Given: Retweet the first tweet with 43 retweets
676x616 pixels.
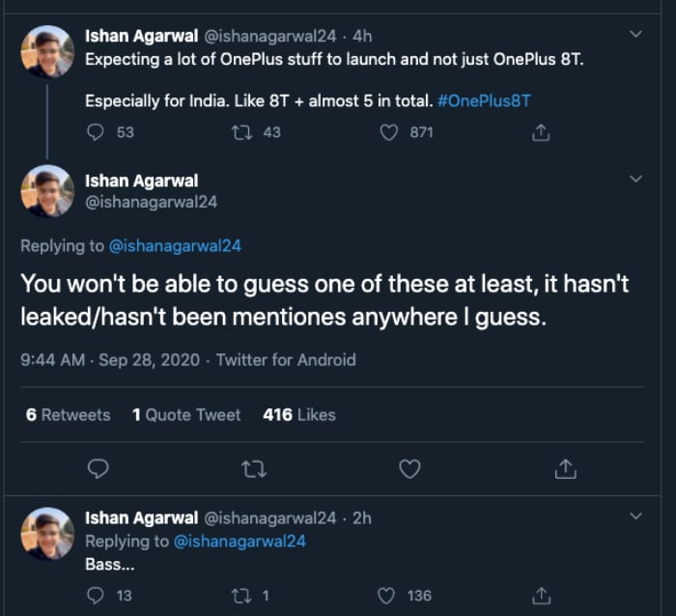Looking at the screenshot, I should tap(243, 132).
